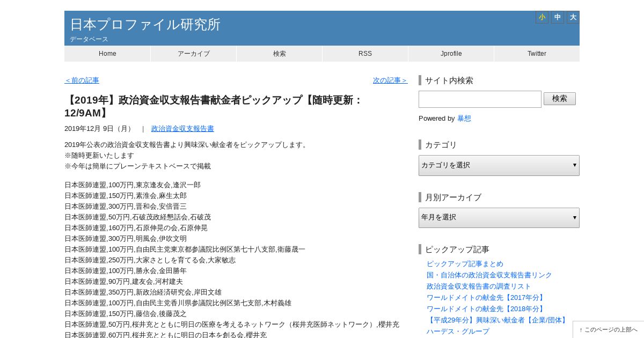This screenshot has height=338, width=644.
Task: Click the row mentioning 藤信会,後藤茂之
Action: 126,314
